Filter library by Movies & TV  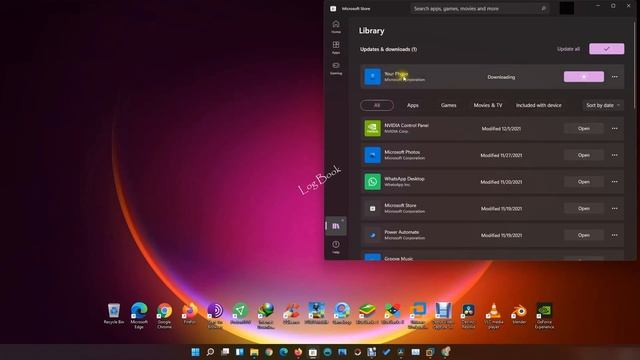488,105
